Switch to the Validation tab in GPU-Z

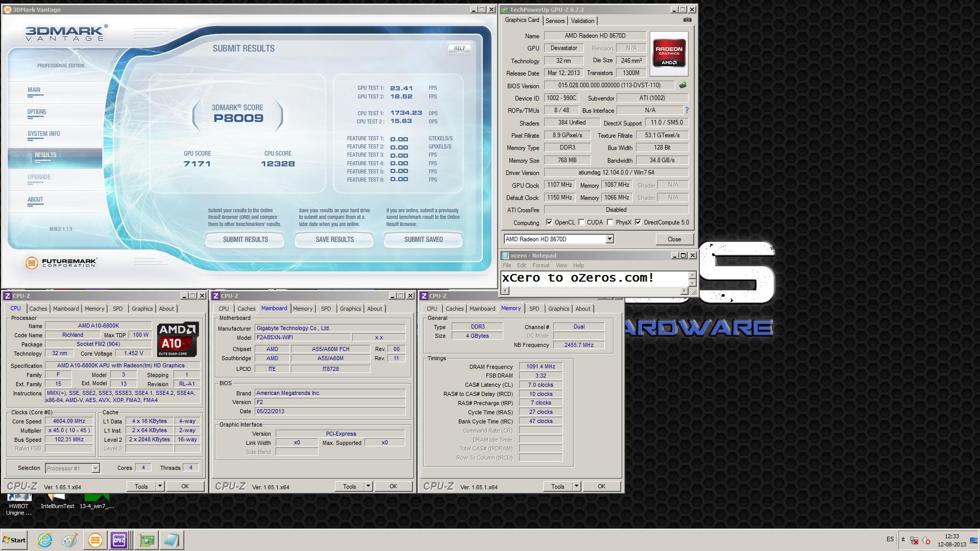click(582, 21)
